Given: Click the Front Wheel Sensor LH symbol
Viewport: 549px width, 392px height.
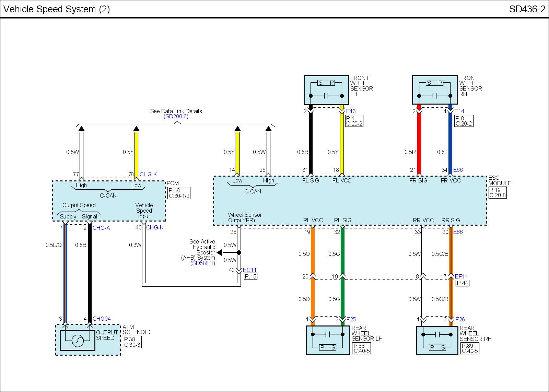Looking at the screenshot, I should point(326,90).
